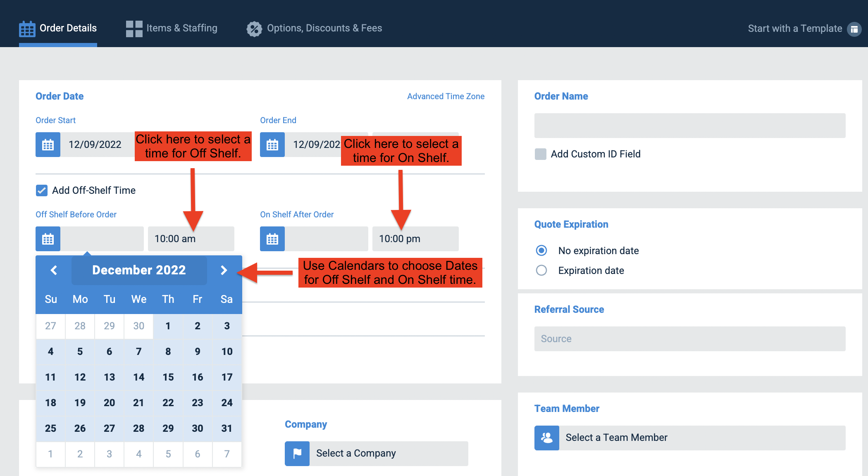The height and width of the screenshot is (476, 868).
Task: Click the Referral Source input field
Action: click(x=690, y=339)
